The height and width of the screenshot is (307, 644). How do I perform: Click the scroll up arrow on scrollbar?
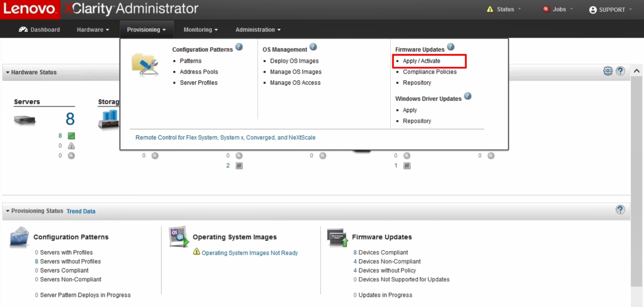click(x=637, y=70)
